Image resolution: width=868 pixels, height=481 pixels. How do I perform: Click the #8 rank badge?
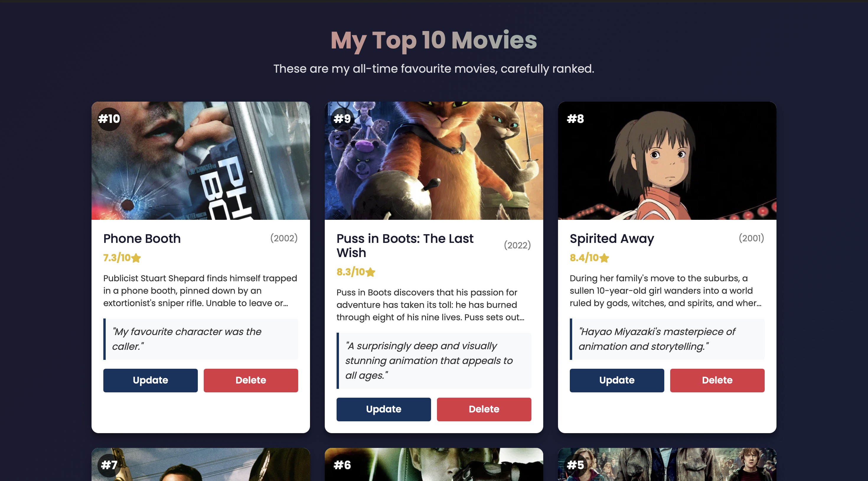pos(575,119)
